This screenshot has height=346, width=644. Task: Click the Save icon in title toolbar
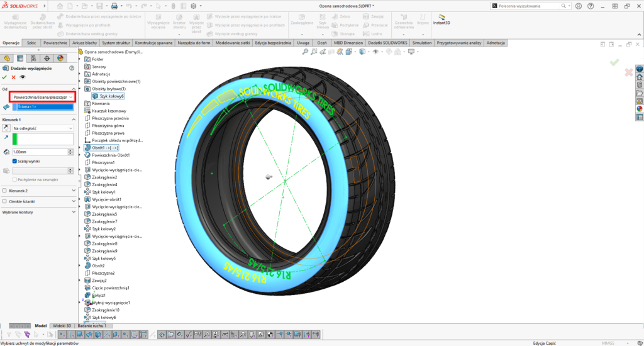[99, 6]
